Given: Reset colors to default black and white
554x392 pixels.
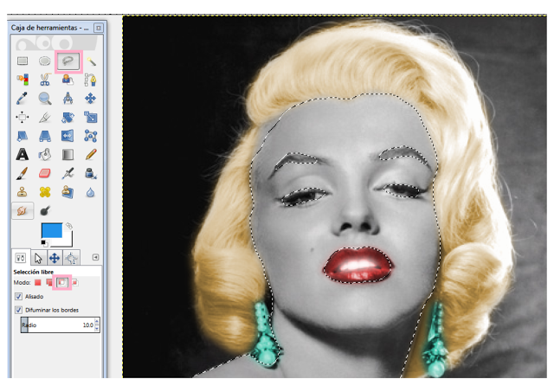Looking at the screenshot, I should coord(43,242).
